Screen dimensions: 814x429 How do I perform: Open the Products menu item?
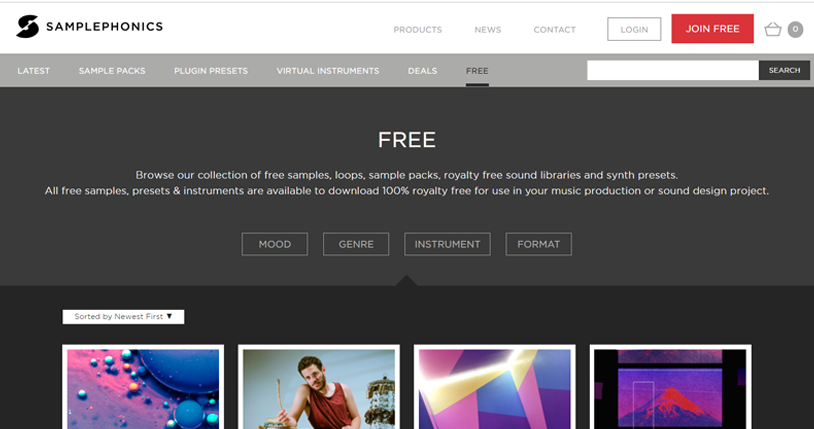point(417,30)
